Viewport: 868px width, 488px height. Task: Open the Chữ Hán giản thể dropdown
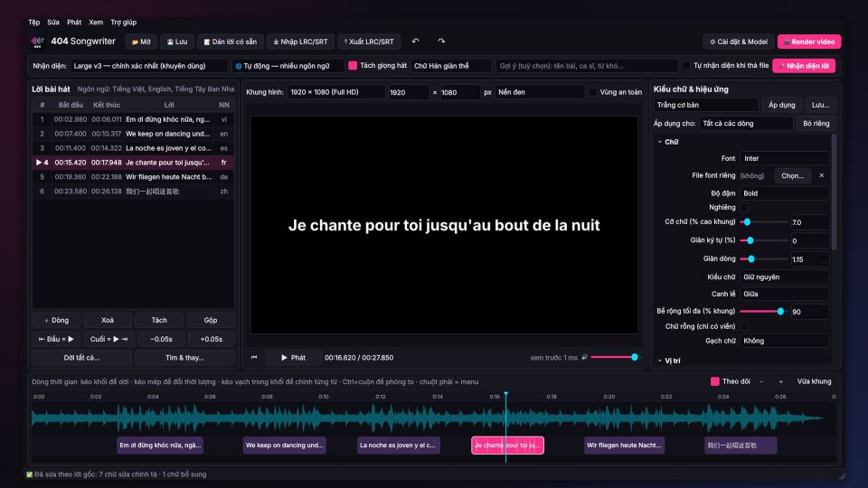(451, 66)
